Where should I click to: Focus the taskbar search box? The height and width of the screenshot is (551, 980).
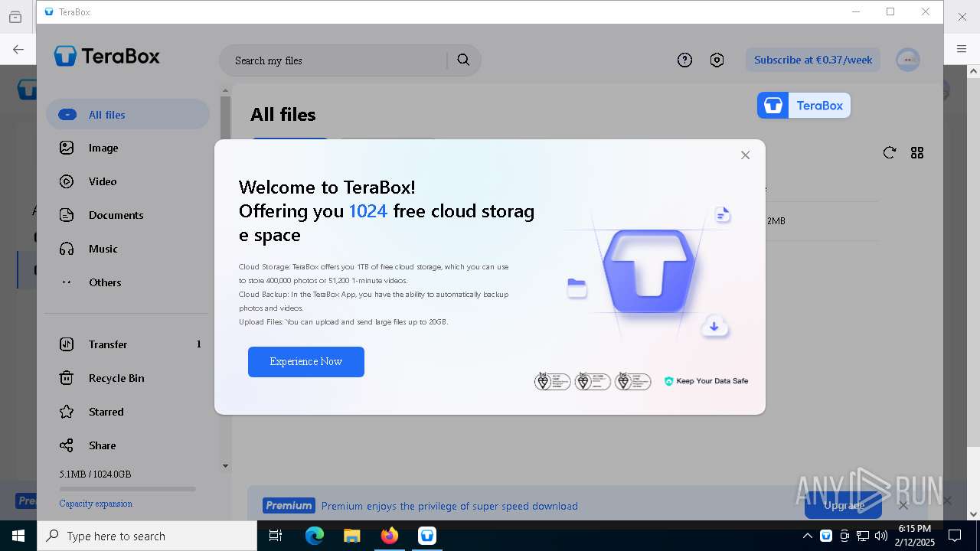point(147,536)
